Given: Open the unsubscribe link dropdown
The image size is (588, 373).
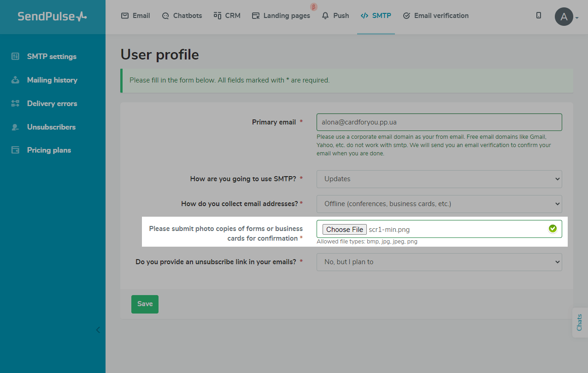Looking at the screenshot, I should [439, 262].
